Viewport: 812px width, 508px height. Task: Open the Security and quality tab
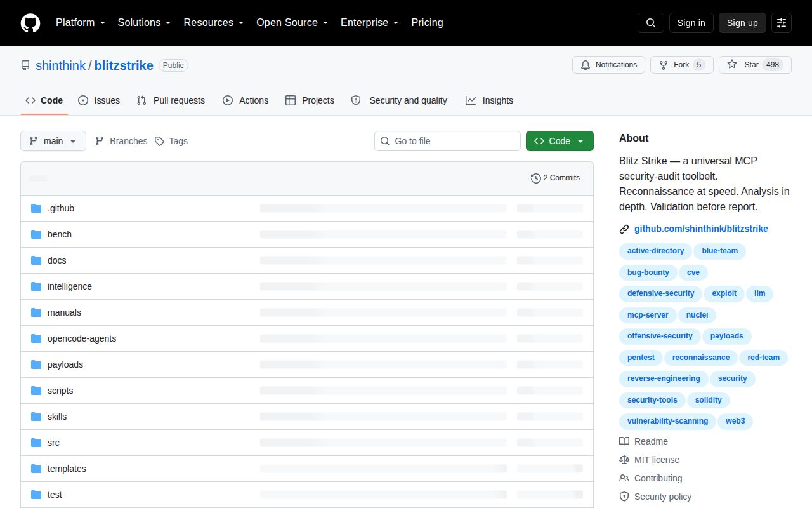click(x=399, y=100)
